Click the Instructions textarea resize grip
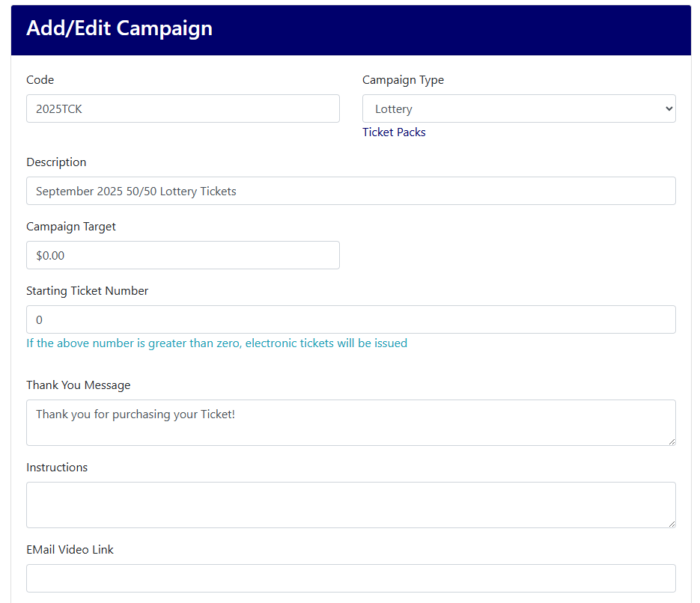This screenshot has height=603, width=700. (x=672, y=524)
